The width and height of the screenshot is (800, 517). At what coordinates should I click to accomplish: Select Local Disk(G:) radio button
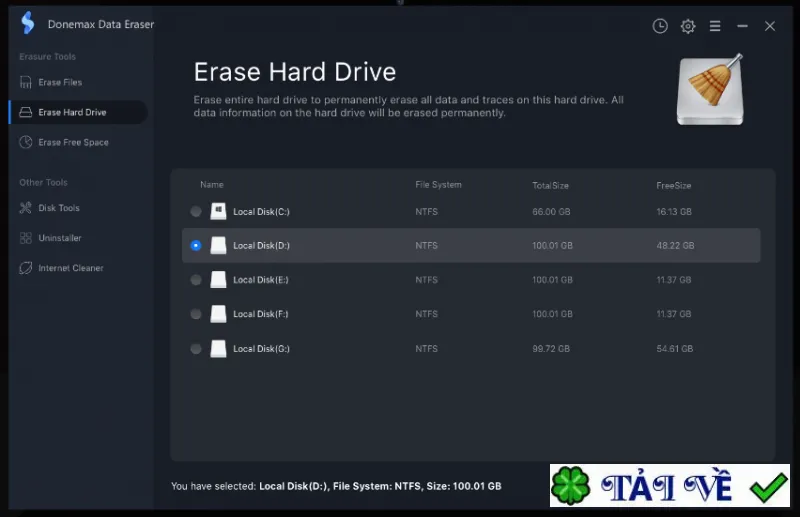coord(196,349)
